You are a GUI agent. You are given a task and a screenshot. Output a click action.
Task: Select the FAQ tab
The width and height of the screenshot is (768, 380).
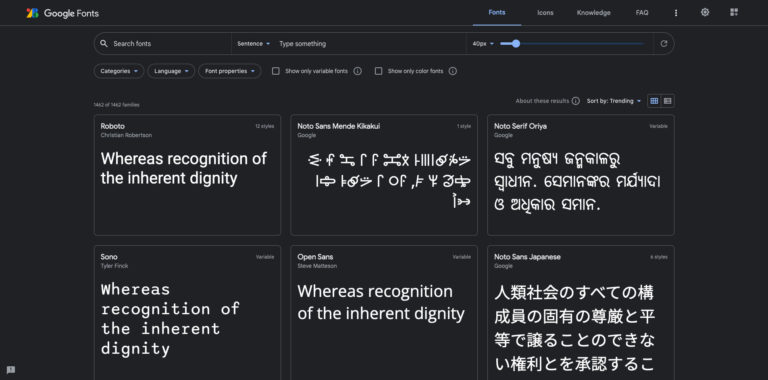point(642,13)
